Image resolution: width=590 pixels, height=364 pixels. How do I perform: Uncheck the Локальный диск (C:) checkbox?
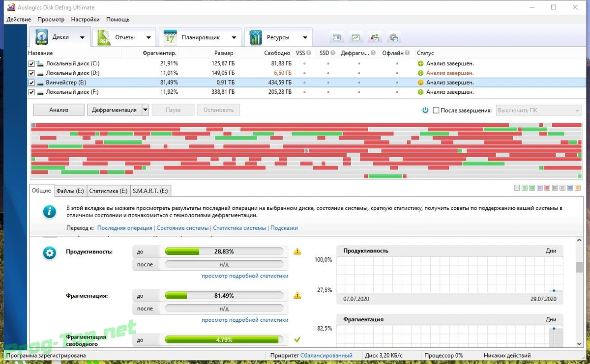coord(31,63)
